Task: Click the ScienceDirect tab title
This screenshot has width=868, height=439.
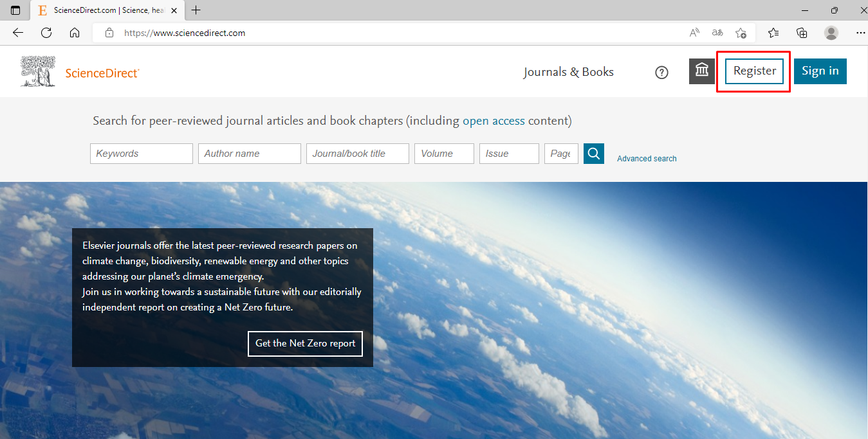Action: coord(109,10)
